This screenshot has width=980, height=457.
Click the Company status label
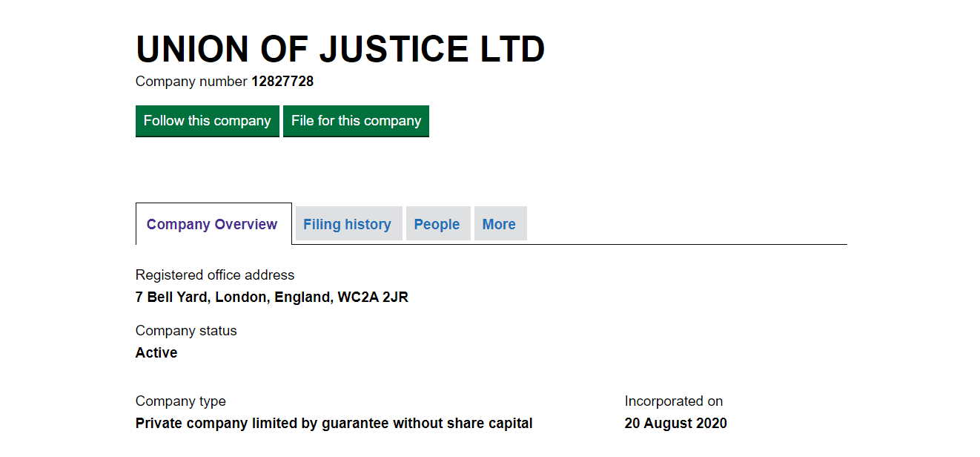(186, 331)
